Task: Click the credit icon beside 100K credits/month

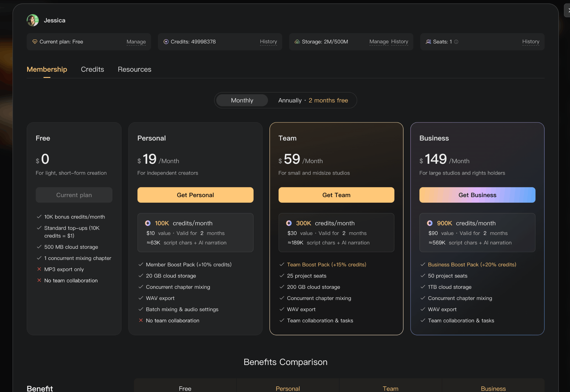Action: 148,223
